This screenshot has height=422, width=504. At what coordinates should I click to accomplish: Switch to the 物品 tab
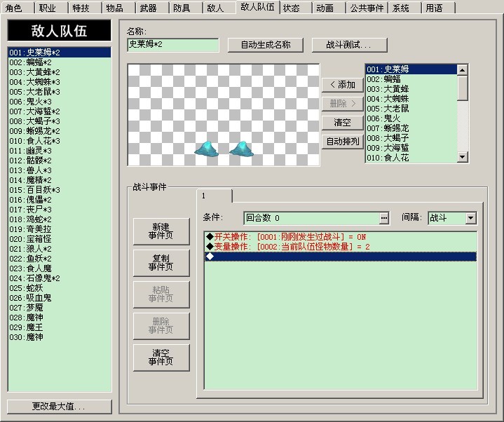[x=118, y=8]
